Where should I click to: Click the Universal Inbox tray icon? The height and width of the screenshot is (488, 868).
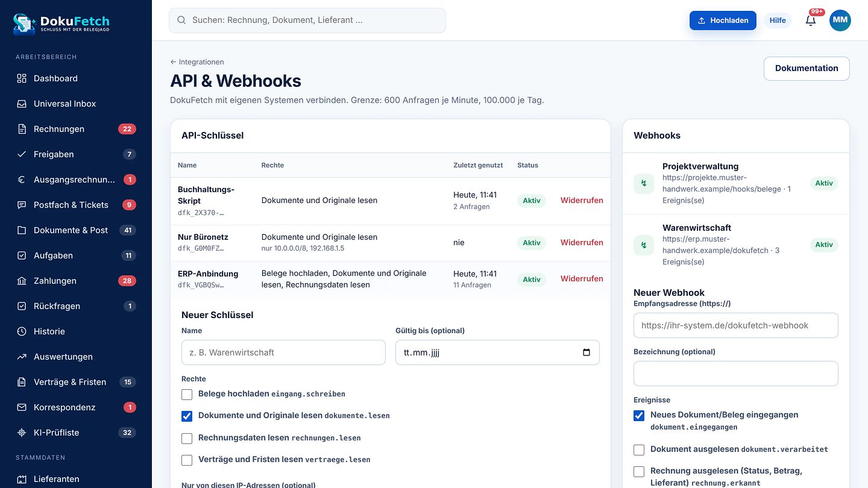click(x=22, y=104)
